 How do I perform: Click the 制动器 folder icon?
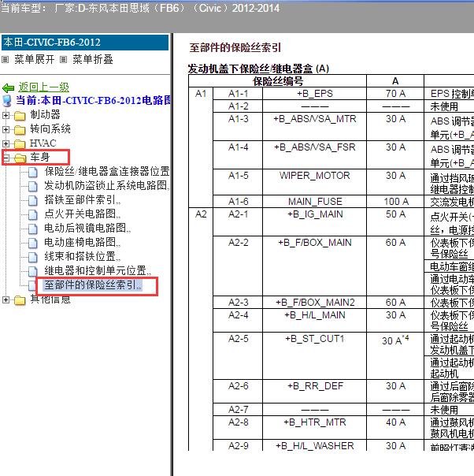click(x=20, y=116)
